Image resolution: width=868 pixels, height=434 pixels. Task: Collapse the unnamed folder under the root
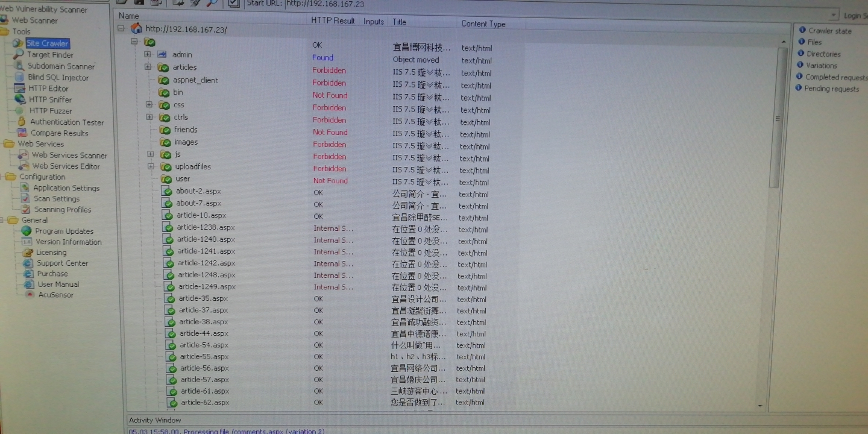pos(134,42)
